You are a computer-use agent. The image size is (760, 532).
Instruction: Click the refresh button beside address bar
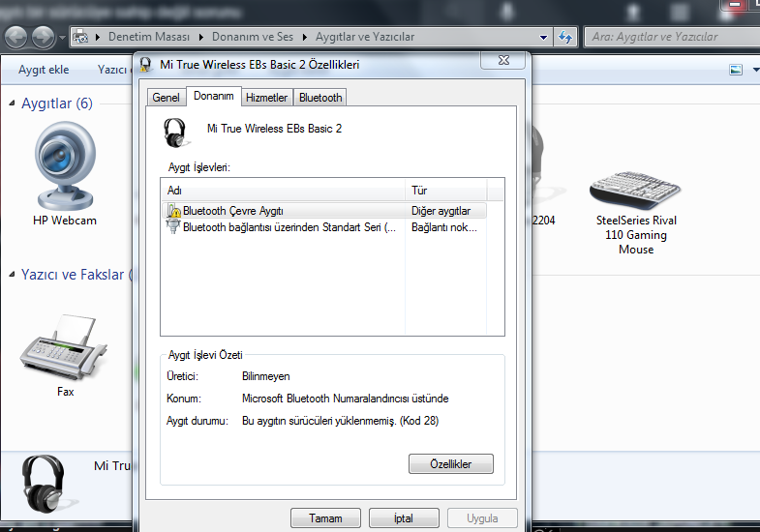coord(565,37)
